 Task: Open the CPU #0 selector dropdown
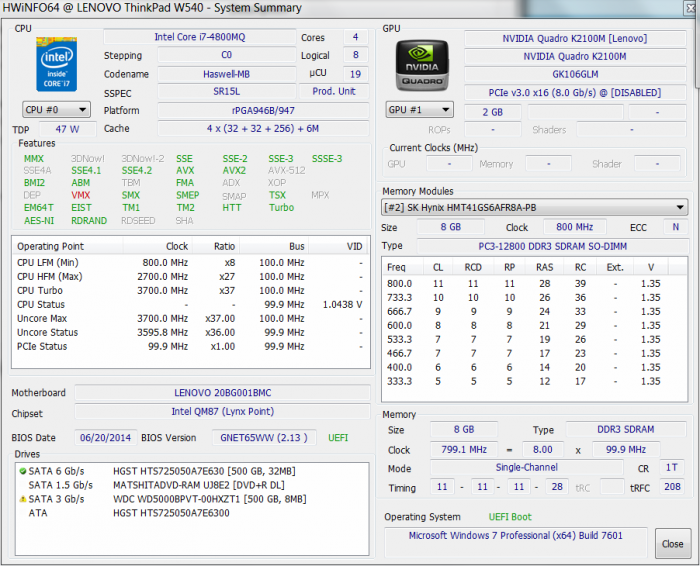[56, 109]
